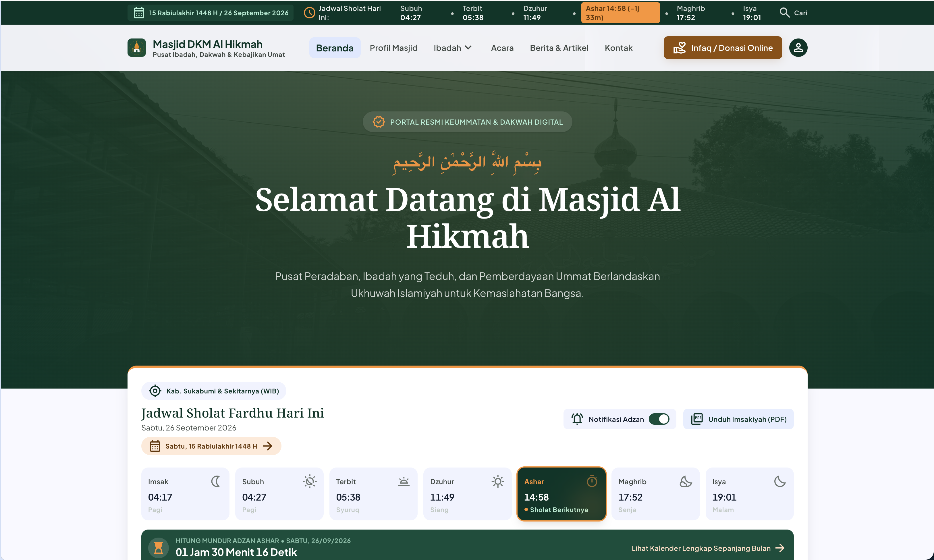Viewport: 934px width, 560px height.
Task: Click the search magnifier icon
Action: pyautogui.click(x=785, y=13)
